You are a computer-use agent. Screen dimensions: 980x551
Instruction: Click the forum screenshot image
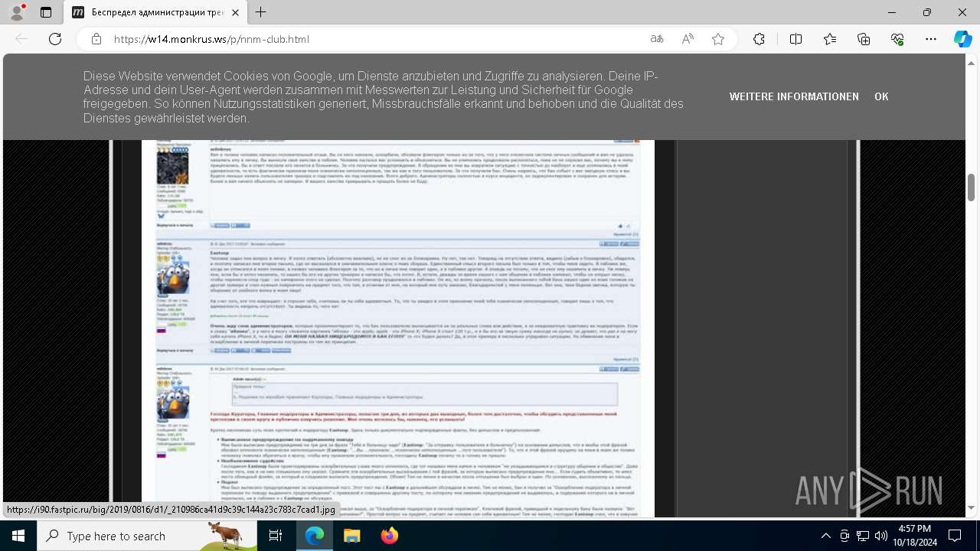tap(397, 328)
